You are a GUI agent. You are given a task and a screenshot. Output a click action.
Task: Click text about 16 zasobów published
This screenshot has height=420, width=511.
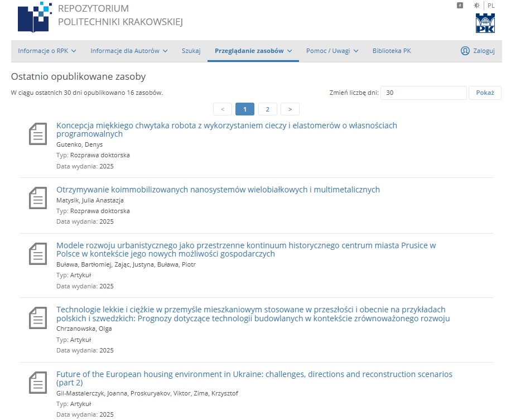click(x=87, y=93)
